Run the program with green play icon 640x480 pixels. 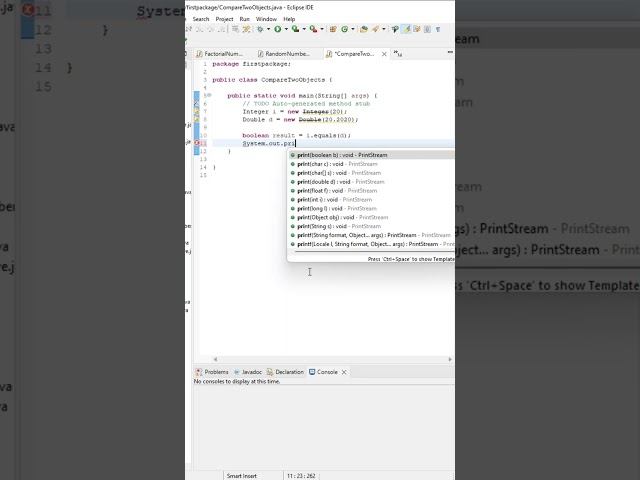(x=278, y=29)
